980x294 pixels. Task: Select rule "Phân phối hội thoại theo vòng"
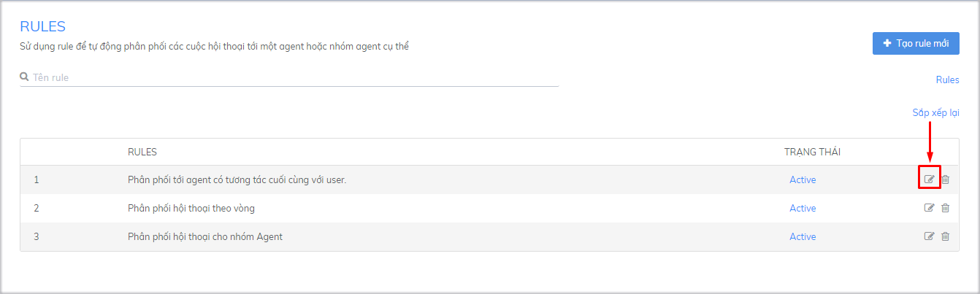click(191, 208)
